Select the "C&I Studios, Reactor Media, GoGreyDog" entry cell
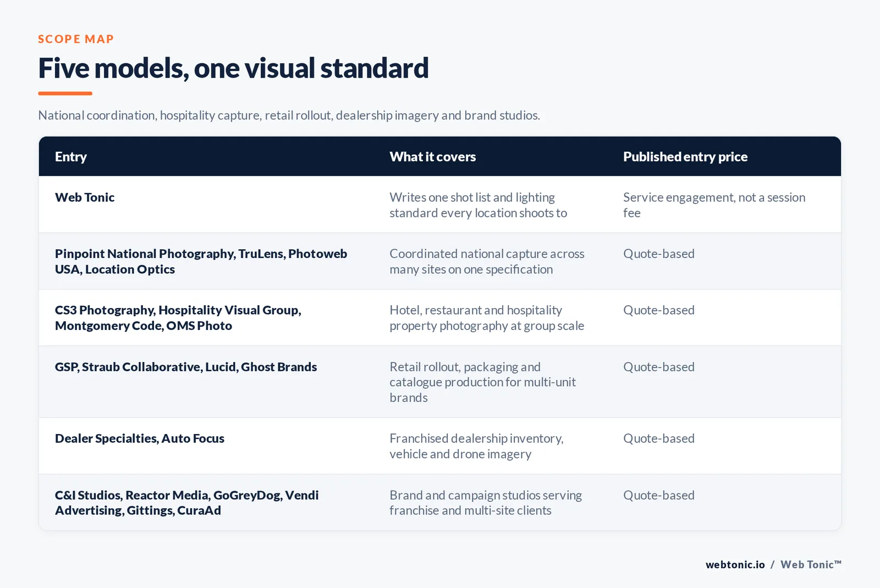This screenshot has height=588, width=880. 186,503
